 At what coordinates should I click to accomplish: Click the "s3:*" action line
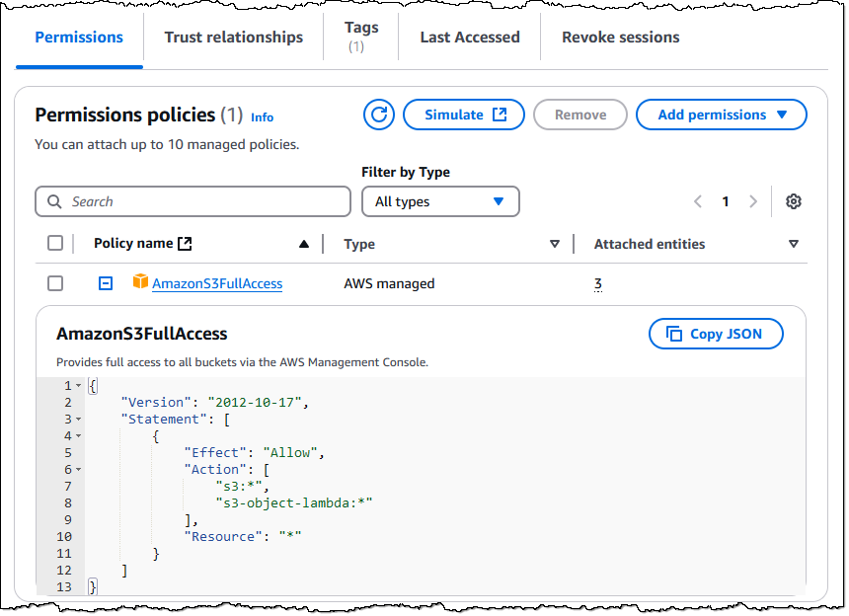tap(242, 486)
